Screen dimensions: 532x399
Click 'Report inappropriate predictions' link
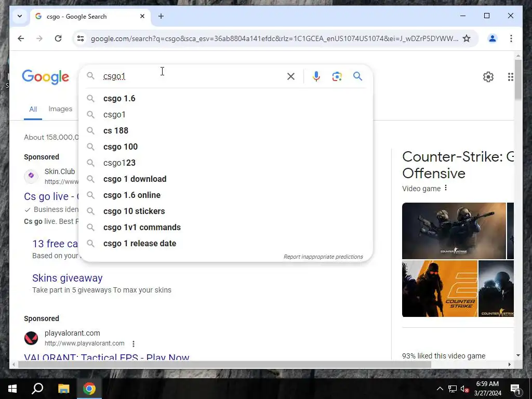point(323,257)
